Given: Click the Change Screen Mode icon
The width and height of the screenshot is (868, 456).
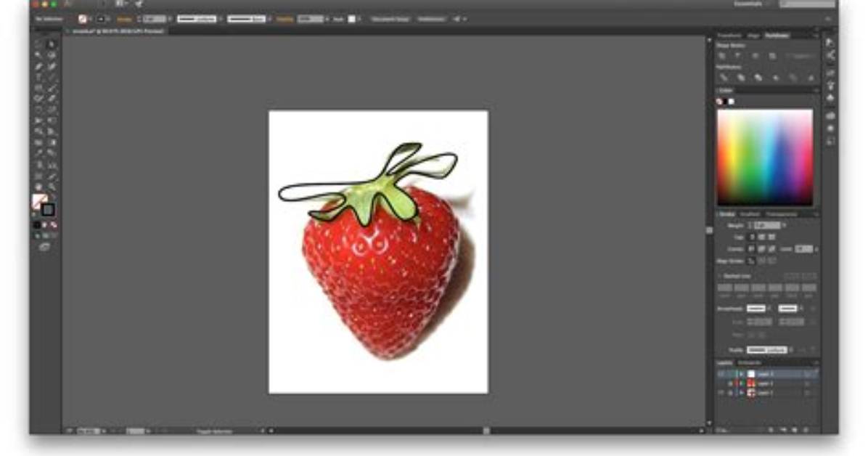Looking at the screenshot, I should (44, 247).
